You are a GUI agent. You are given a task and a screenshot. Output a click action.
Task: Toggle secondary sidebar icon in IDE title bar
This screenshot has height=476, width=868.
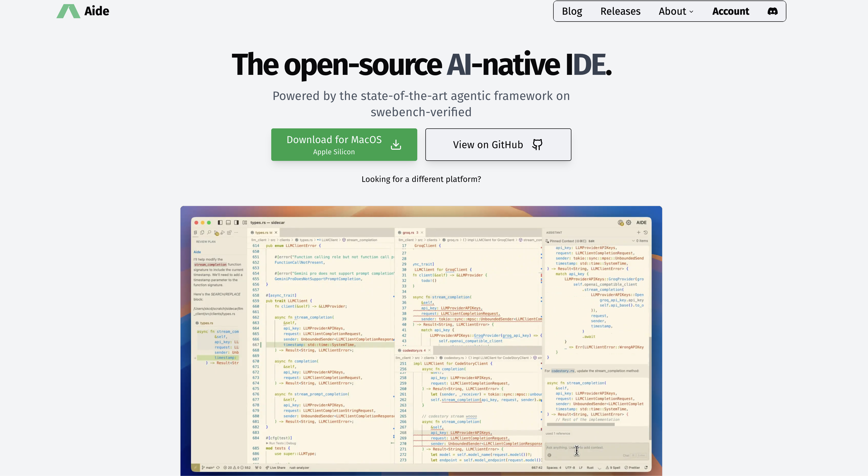[237, 222]
